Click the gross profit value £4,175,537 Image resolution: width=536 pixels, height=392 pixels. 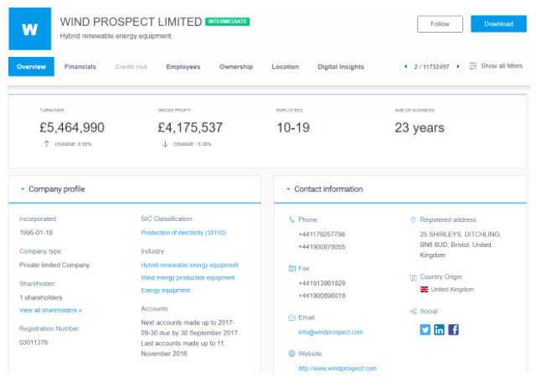click(x=190, y=127)
